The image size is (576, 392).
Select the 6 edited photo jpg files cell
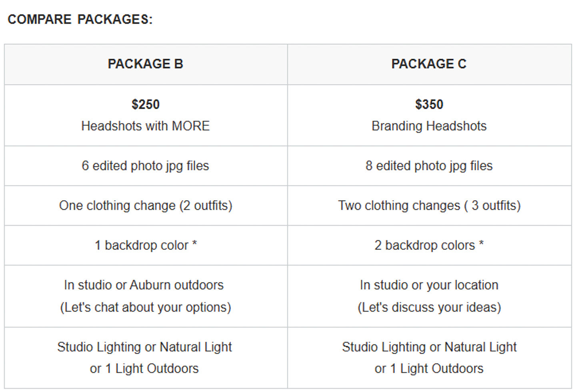146,165
